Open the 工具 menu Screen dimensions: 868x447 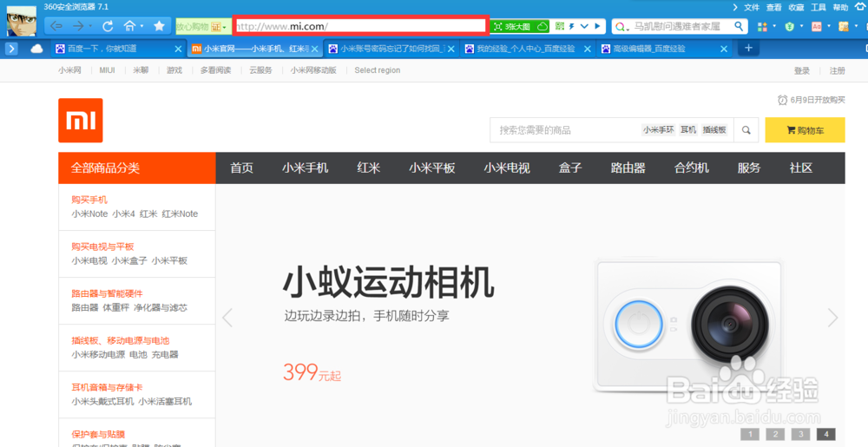pyautogui.click(x=819, y=7)
